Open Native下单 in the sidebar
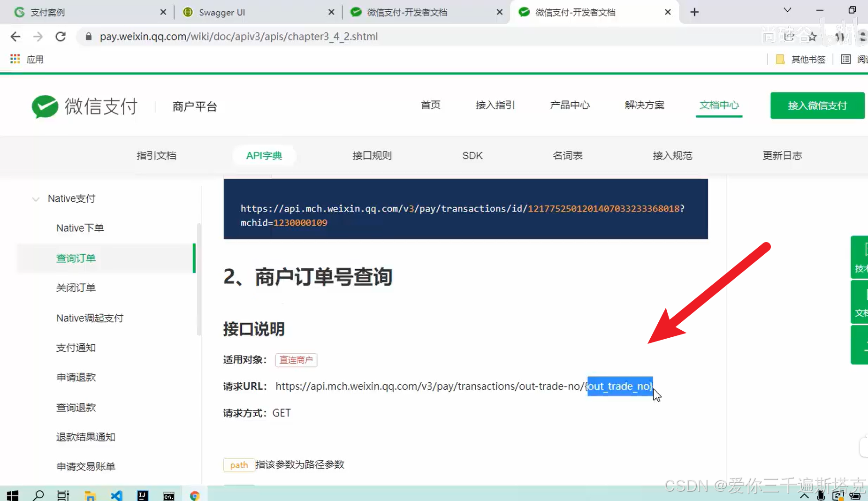This screenshot has width=868, height=501. [x=80, y=228]
